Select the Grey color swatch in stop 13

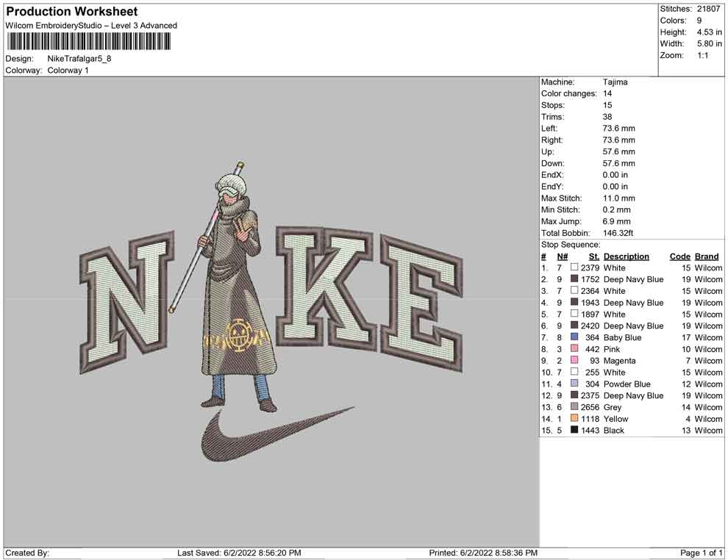[574, 407]
